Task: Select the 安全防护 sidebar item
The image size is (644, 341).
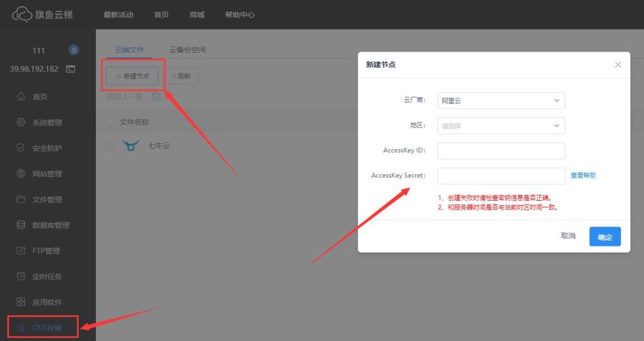Action: click(48, 148)
